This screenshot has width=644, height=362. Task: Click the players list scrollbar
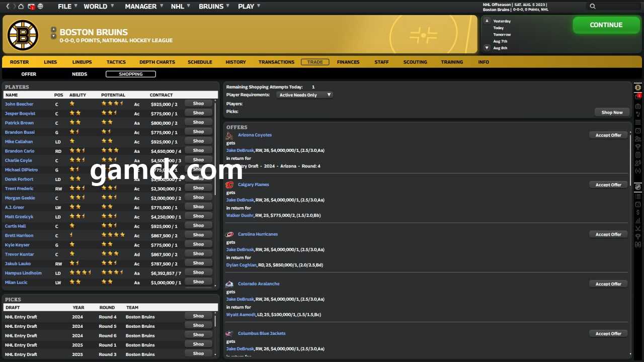215,148
